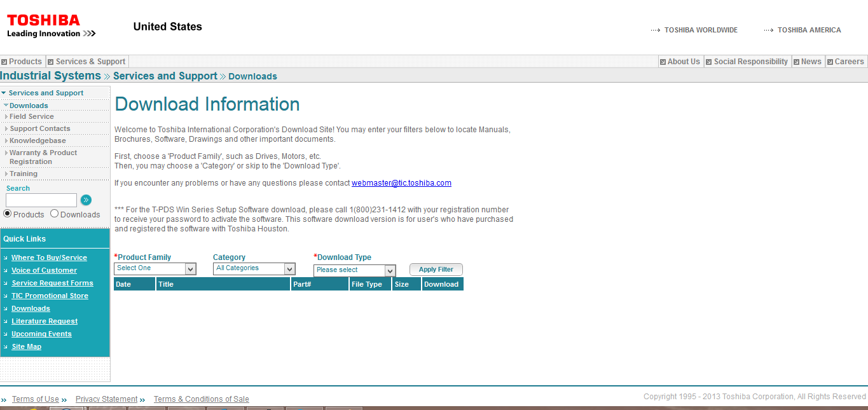Open the TIC Promotional Store quick link

pyautogui.click(x=50, y=296)
